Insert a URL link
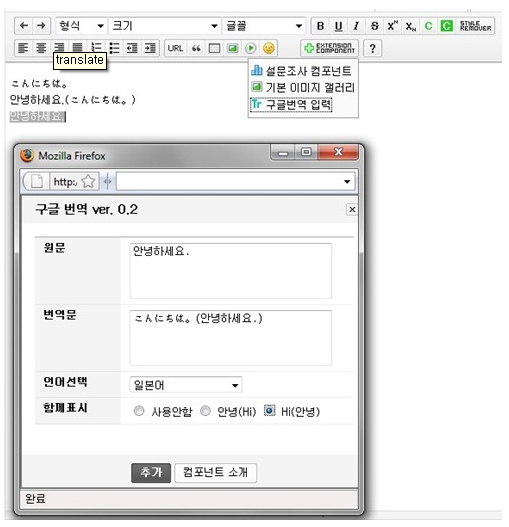Viewport: 509px width, 527px height. (175, 48)
